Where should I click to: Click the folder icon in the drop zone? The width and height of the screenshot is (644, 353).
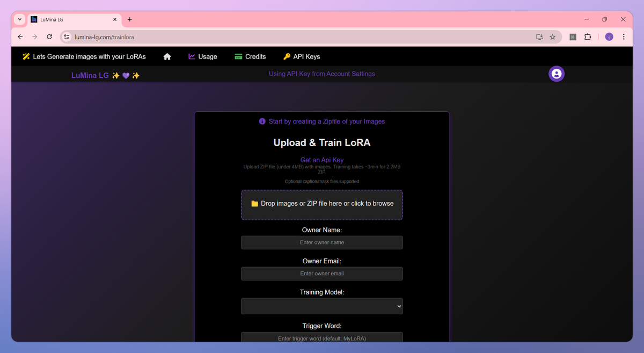[x=255, y=204]
